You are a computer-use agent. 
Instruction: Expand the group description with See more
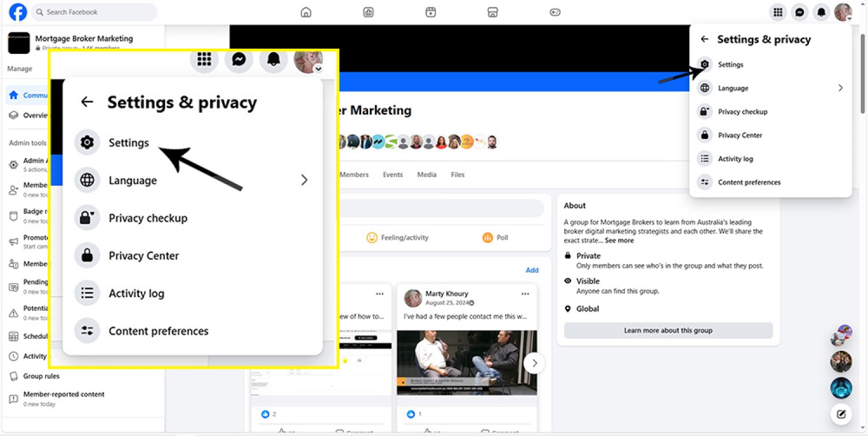pyautogui.click(x=619, y=240)
